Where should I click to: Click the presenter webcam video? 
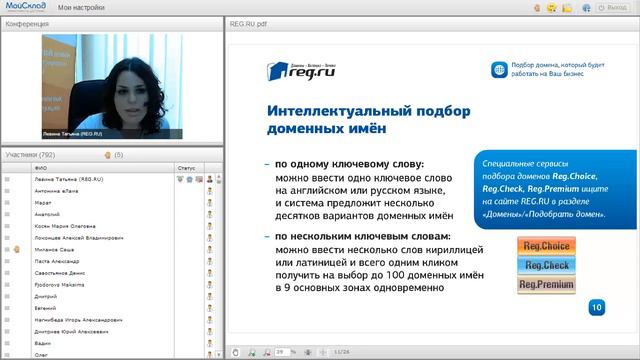pos(112,87)
